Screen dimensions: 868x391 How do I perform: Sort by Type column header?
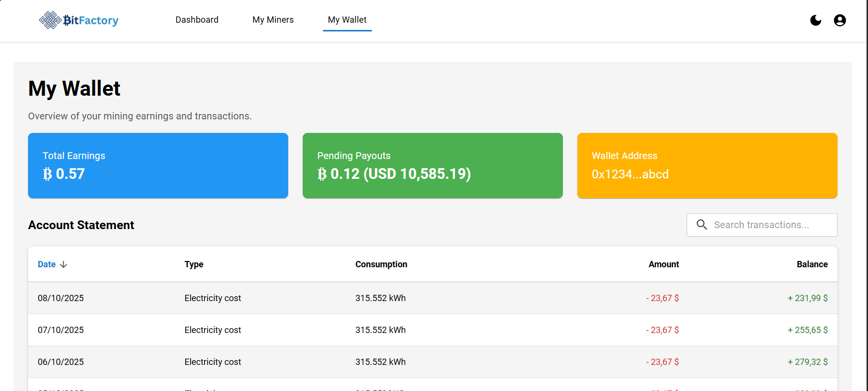193,264
